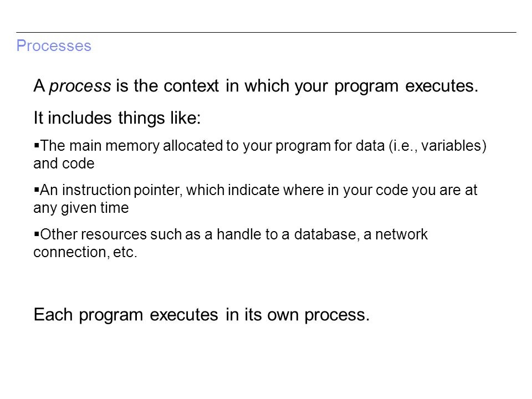
Task: Click the italic word process
Action: pyautogui.click(x=80, y=86)
